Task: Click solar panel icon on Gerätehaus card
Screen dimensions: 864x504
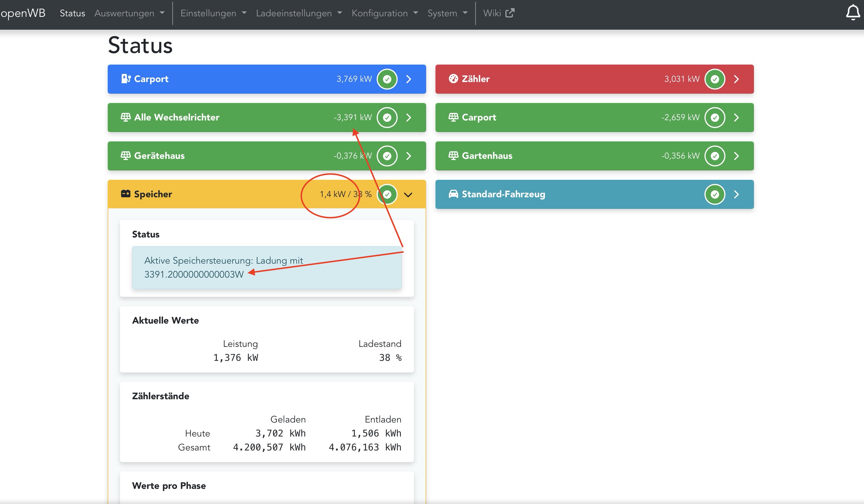Action: 125,156
